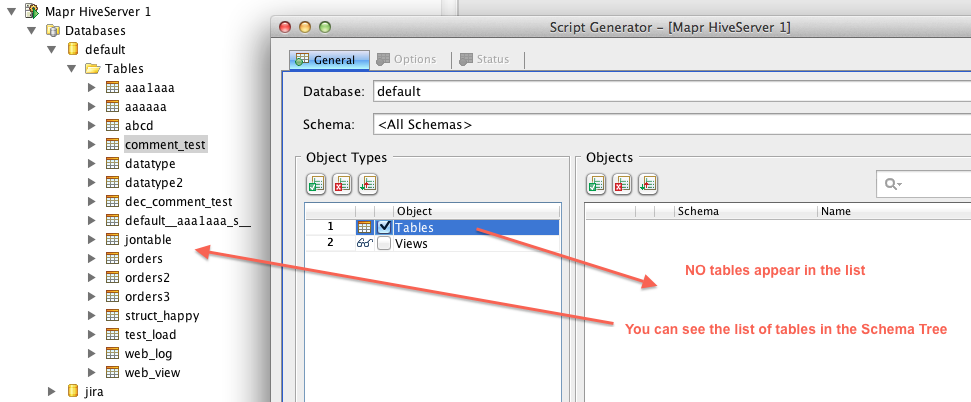
Task: Click the Mapr HiveServer 1 server icon
Action: pos(32,11)
